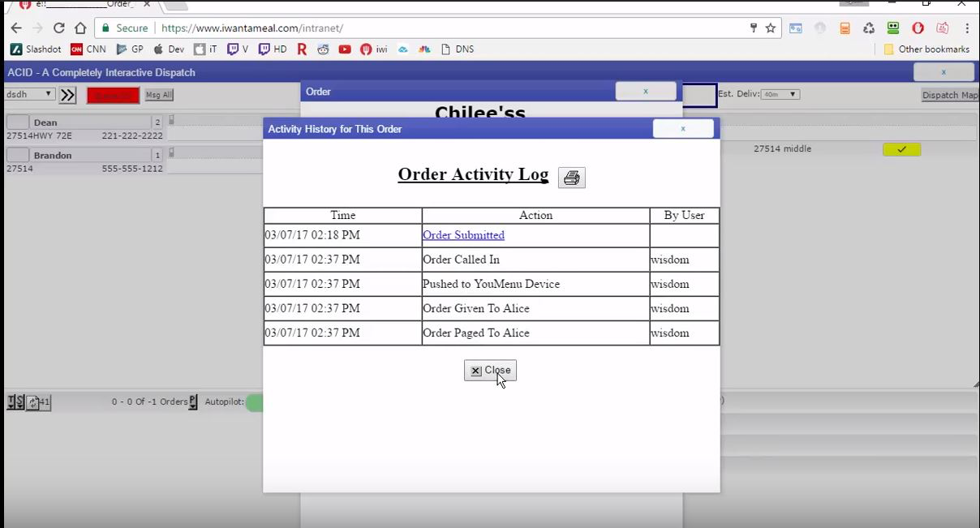Click the pager icon on Dean's driver row
The height and width of the screenshot is (528, 980).
pos(171,121)
